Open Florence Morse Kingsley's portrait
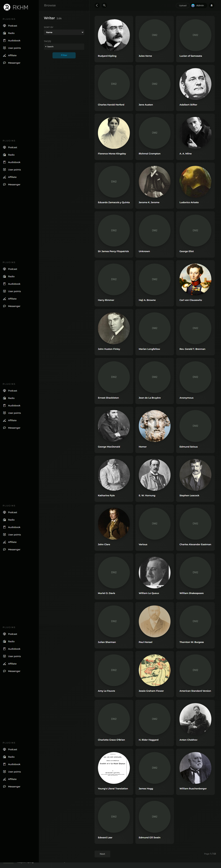Screen dimensions: 221x868 coord(114,133)
